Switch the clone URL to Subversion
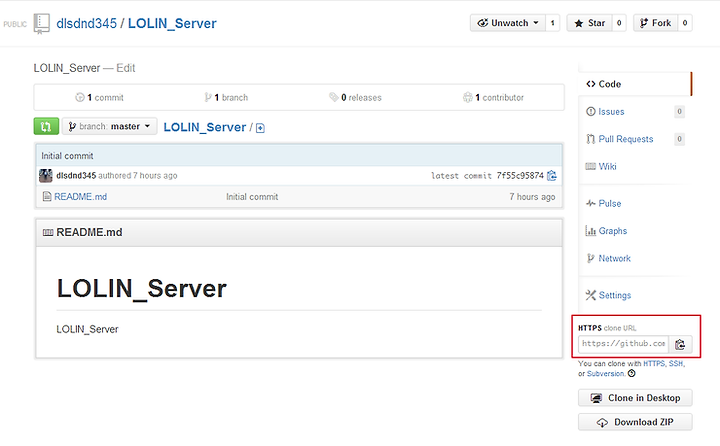This screenshot has width=720, height=446. (605, 374)
